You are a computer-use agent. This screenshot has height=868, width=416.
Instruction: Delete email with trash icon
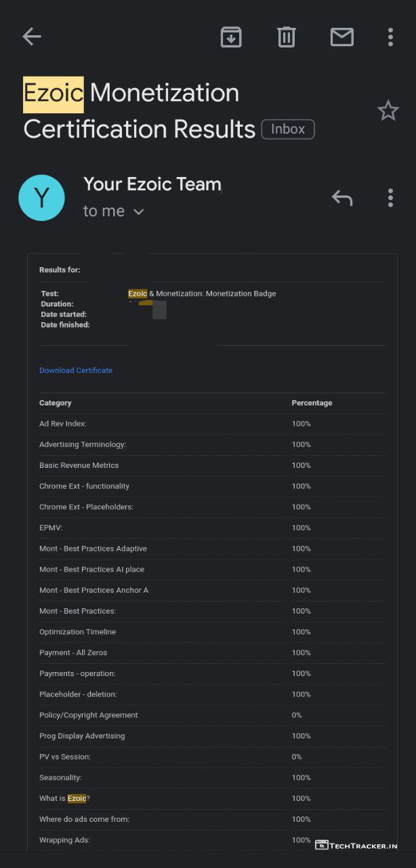pos(287,37)
